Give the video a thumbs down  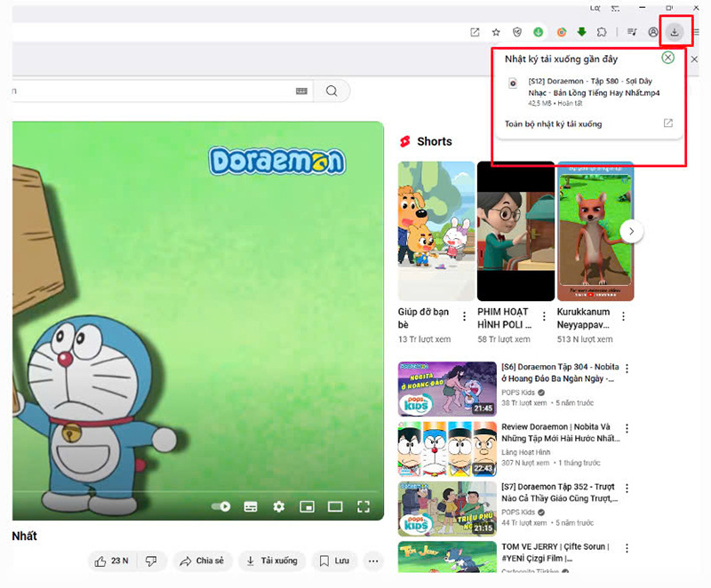click(151, 560)
